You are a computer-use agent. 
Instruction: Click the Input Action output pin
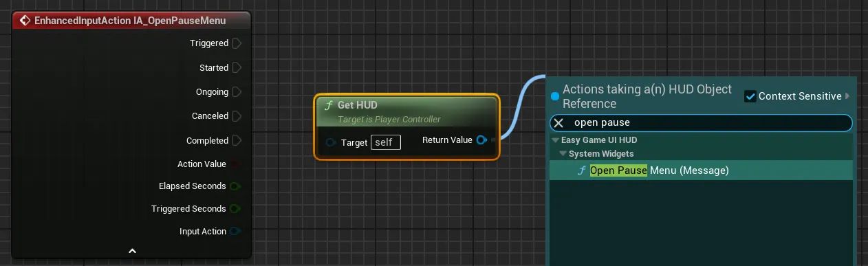[235, 232]
